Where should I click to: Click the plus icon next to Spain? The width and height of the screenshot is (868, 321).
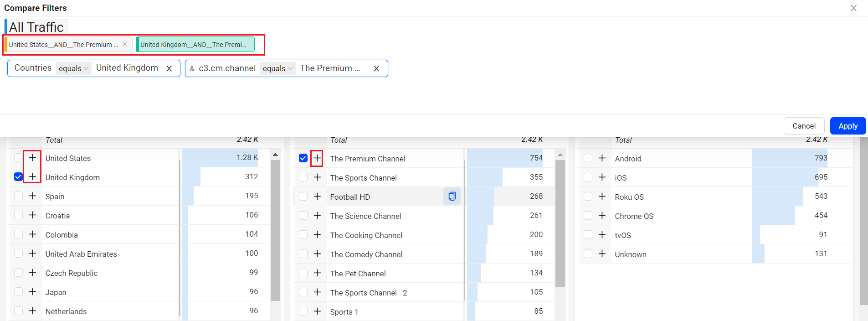point(32,196)
